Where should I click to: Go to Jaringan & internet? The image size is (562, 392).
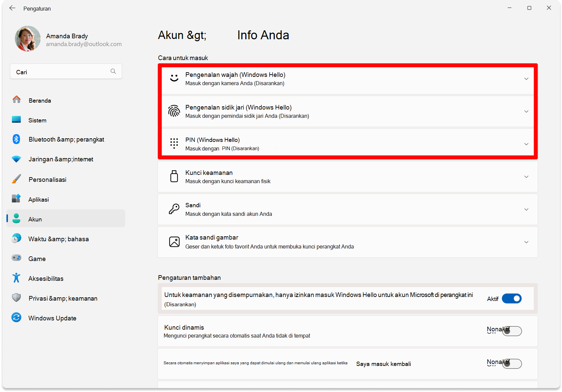tap(66, 159)
